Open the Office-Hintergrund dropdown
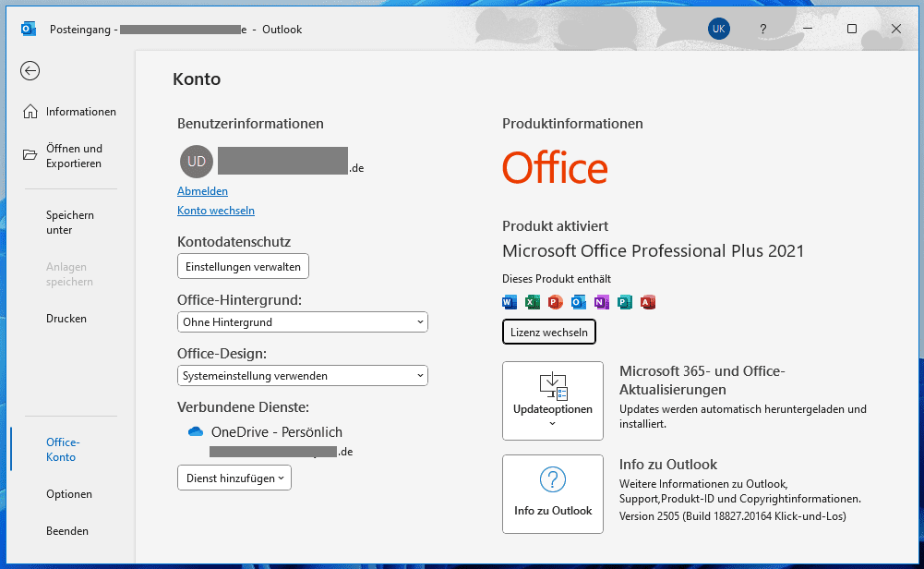 coord(302,322)
